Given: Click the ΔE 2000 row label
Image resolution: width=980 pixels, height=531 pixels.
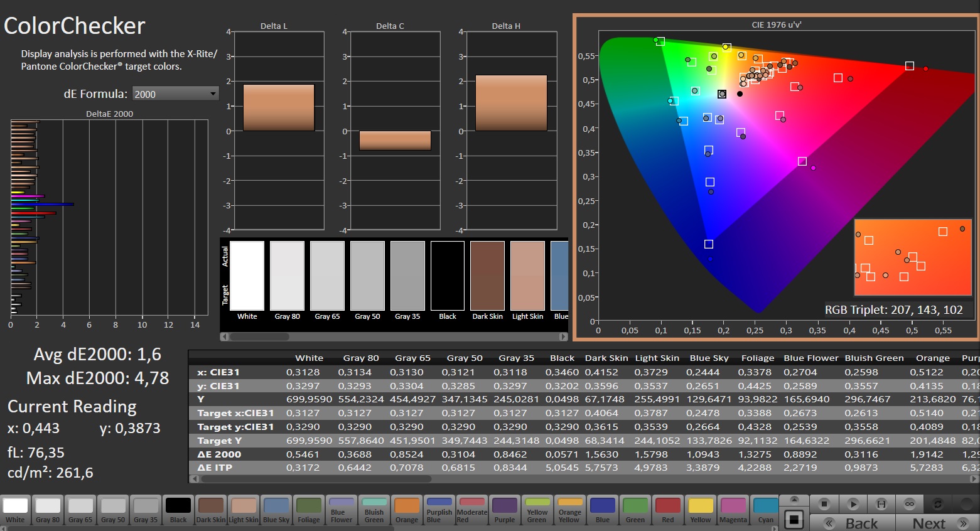Looking at the screenshot, I should click(x=219, y=454).
